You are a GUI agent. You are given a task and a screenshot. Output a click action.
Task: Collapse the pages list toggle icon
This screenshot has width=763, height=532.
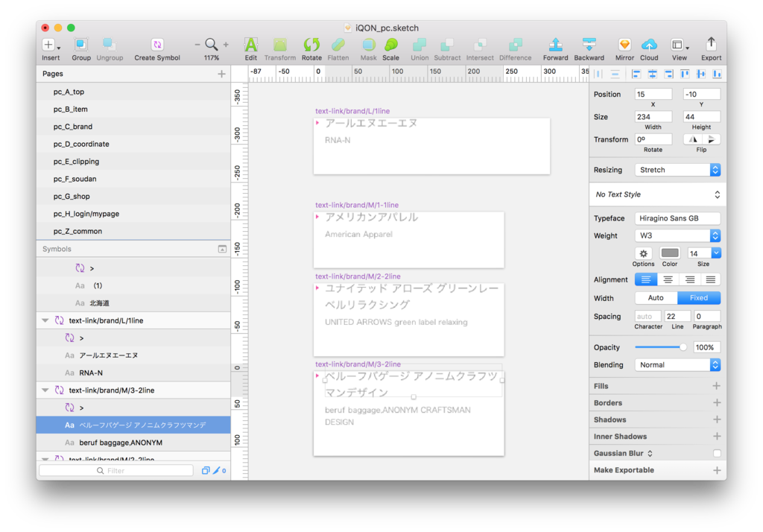[x=222, y=249]
